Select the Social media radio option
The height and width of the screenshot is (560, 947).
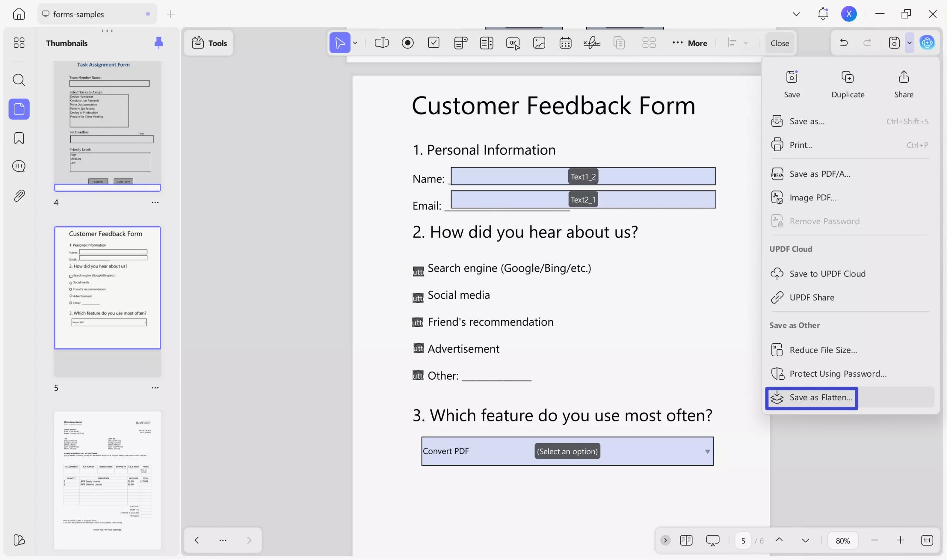418,297
